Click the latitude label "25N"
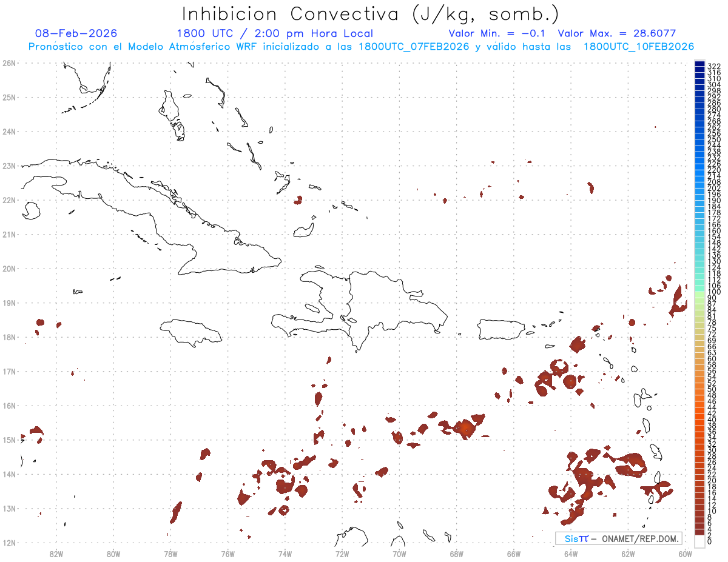The height and width of the screenshot is (562, 728). [x=8, y=97]
